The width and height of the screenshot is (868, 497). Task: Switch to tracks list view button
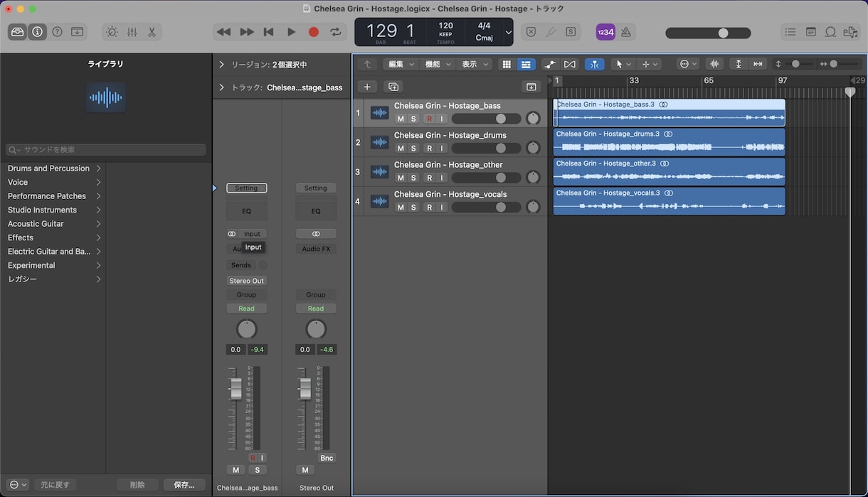coord(526,64)
